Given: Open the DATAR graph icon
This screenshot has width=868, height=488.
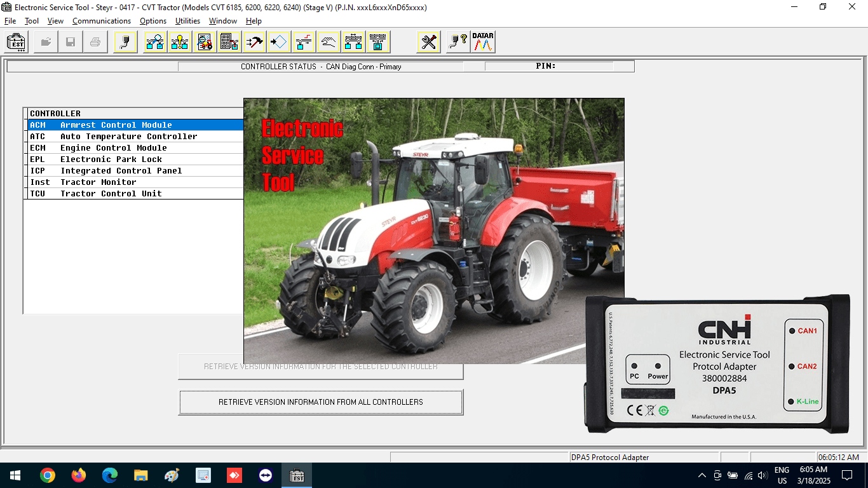Looking at the screenshot, I should (x=483, y=43).
